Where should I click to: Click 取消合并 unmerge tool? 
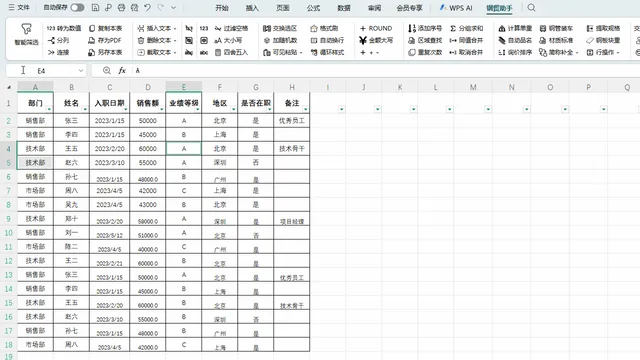tap(466, 52)
